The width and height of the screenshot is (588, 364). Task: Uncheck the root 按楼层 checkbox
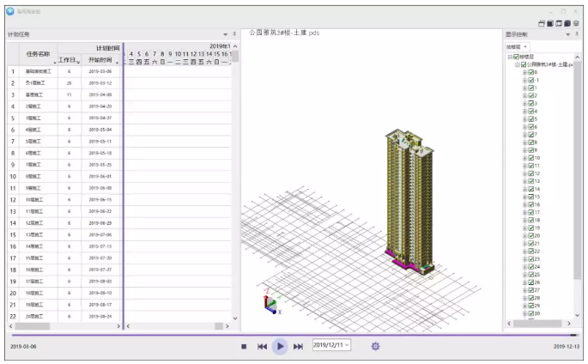pyautogui.click(x=516, y=57)
